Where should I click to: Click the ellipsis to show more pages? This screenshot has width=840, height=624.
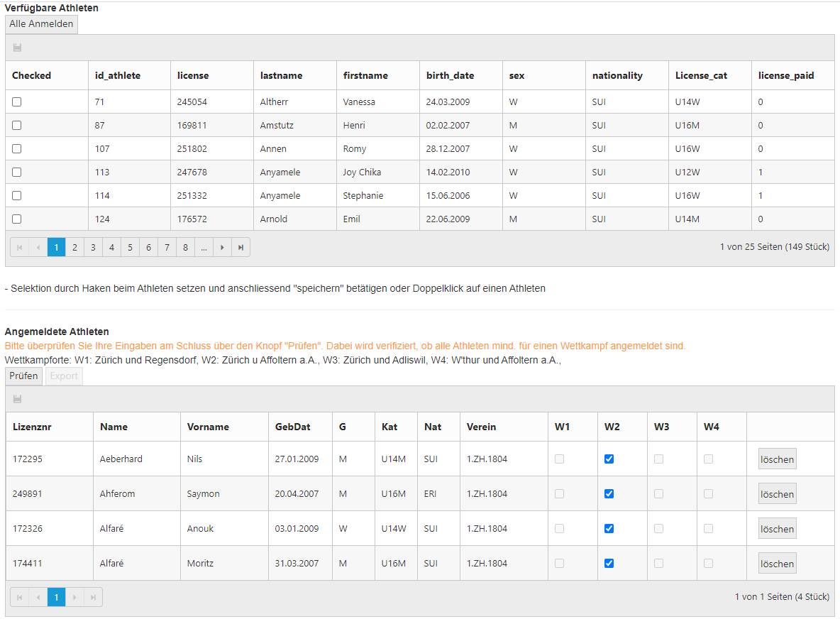pyautogui.click(x=204, y=247)
